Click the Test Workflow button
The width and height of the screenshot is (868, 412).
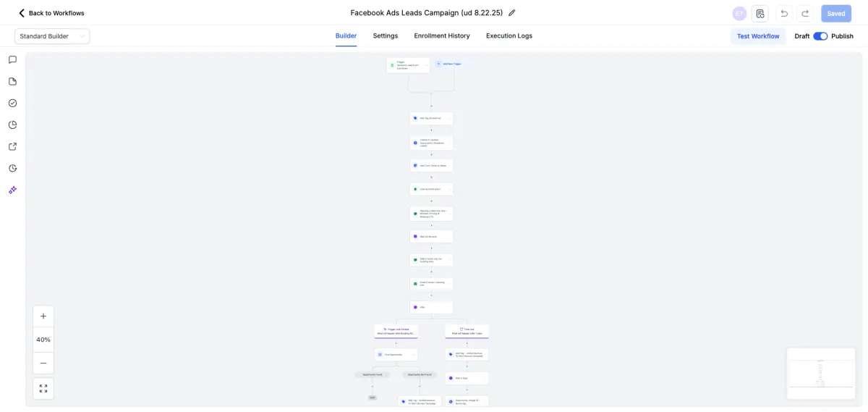click(758, 36)
